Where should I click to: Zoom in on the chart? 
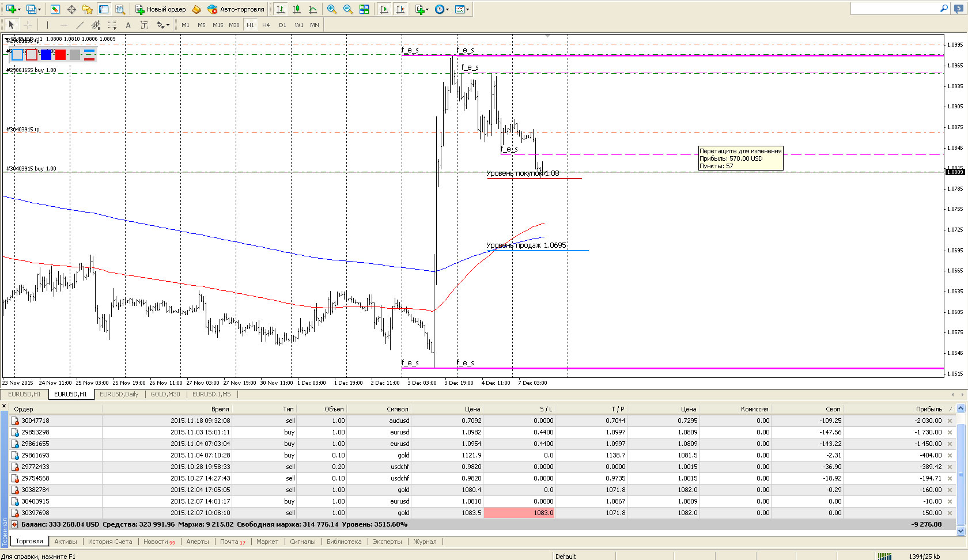(x=332, y=9)
